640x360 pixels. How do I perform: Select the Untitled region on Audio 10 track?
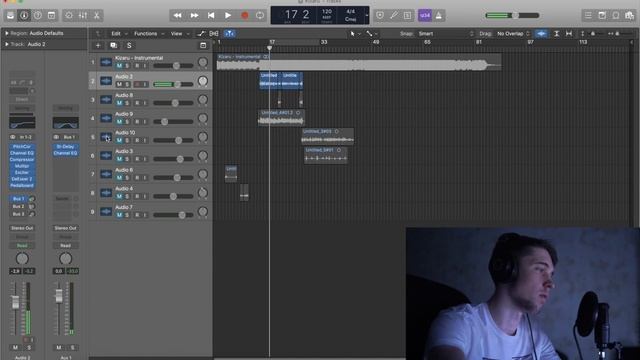click(x=327, y=136)
